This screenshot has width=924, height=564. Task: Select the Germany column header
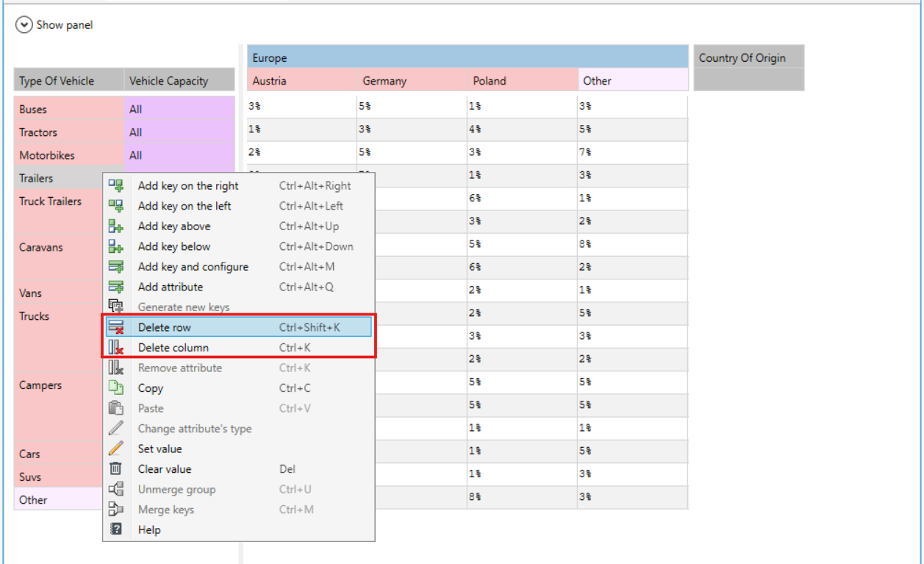[x=412, y=81]
